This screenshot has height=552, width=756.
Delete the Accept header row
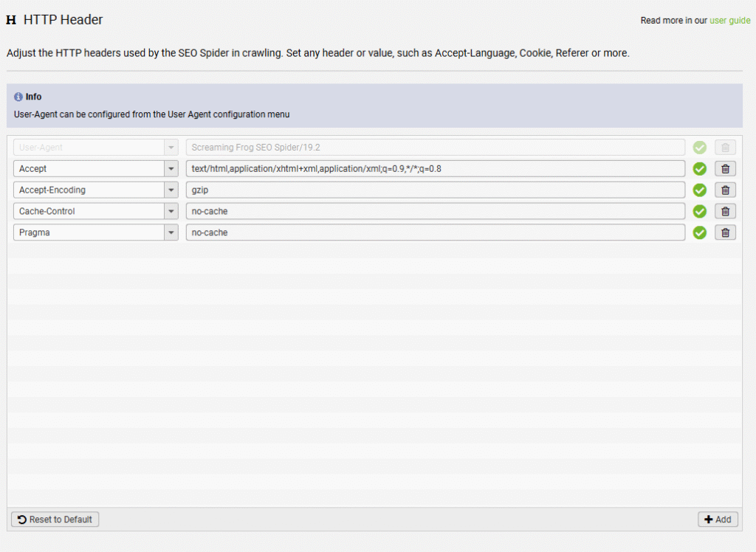click(725, 169)
